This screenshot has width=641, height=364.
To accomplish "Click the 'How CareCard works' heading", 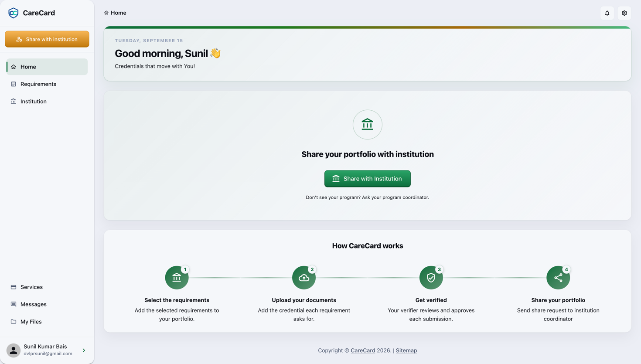I will click(x=368, y=246).
